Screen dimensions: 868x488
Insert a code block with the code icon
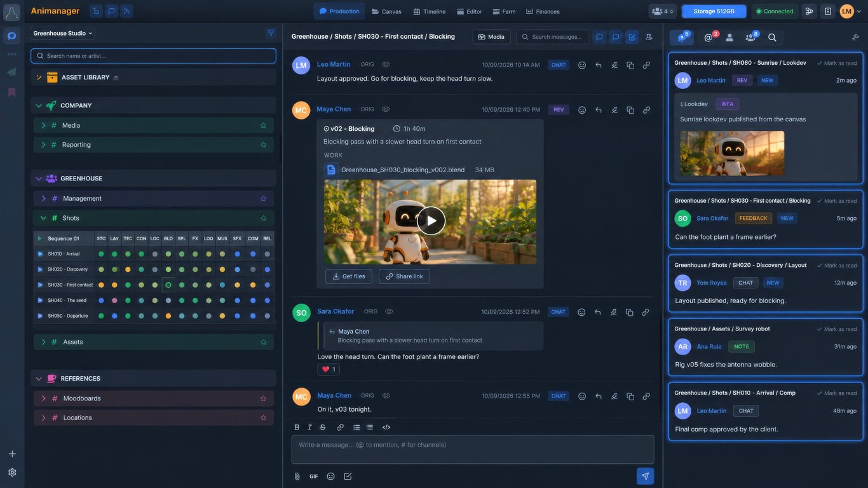coord(386,427)
